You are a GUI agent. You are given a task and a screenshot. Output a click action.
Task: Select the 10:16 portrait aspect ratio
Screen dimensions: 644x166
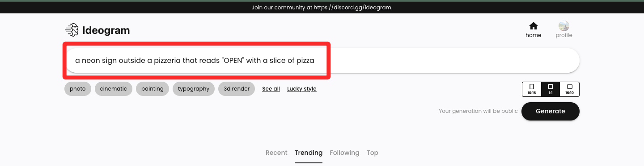532,89
